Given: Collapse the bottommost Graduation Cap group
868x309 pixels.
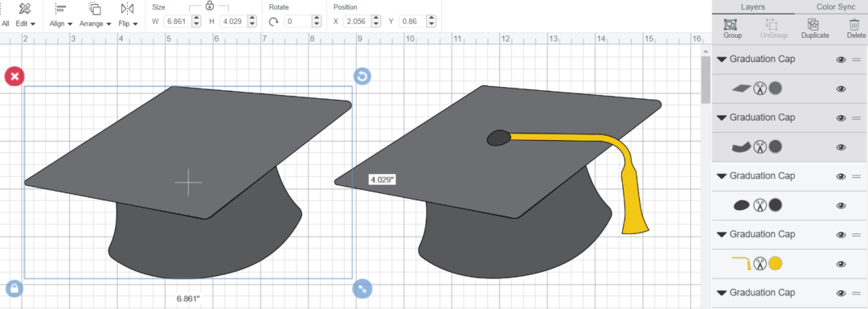Looking at the screenshot, I should pos(721,293).
